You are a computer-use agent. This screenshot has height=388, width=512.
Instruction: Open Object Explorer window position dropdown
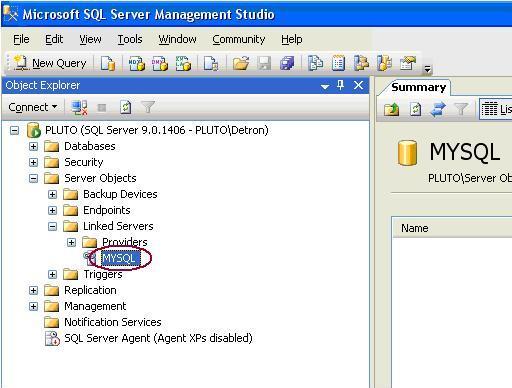[325, 87]
